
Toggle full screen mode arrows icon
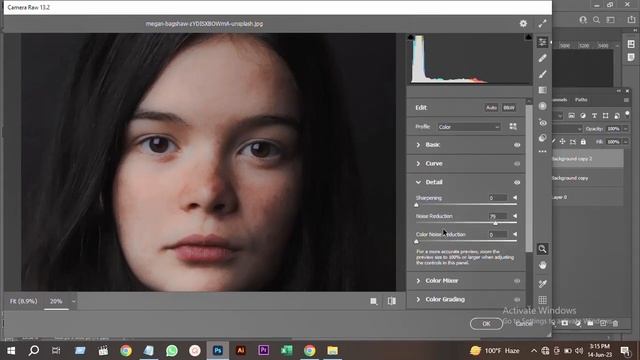click(x=542, y=24)
